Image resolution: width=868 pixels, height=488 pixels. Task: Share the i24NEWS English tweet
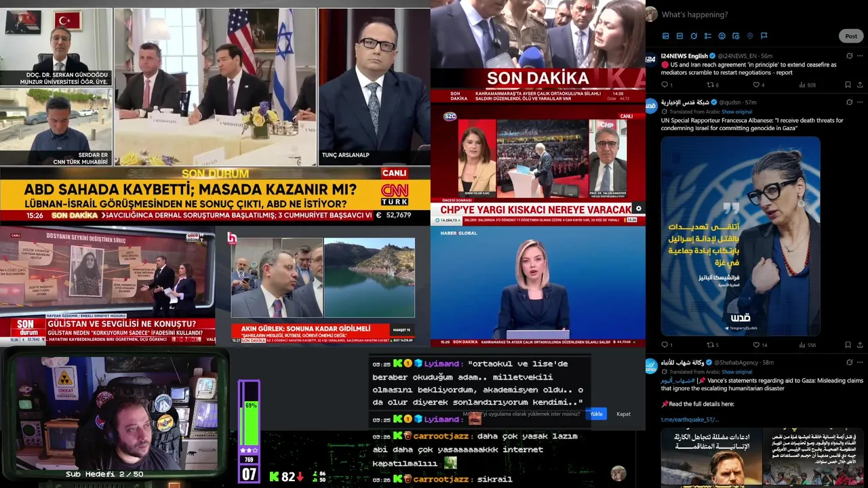pyautogui.click(x=860, y=85)
